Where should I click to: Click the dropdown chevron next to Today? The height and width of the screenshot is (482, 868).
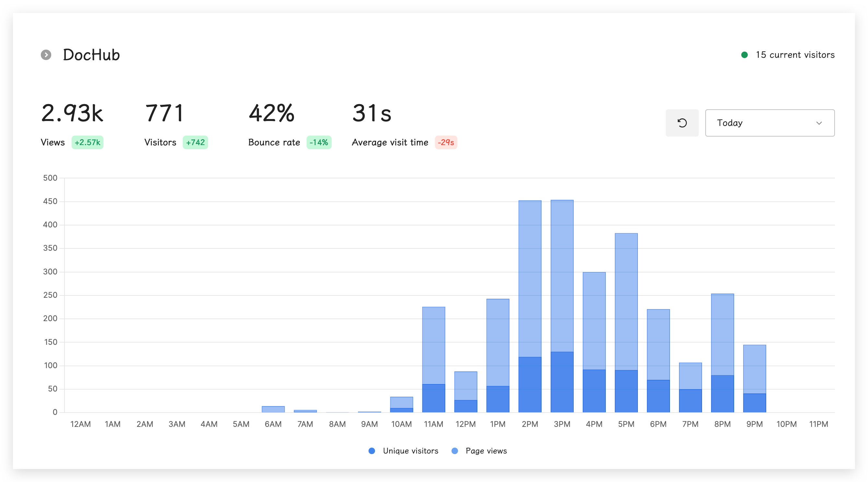(x=819, y=123)
